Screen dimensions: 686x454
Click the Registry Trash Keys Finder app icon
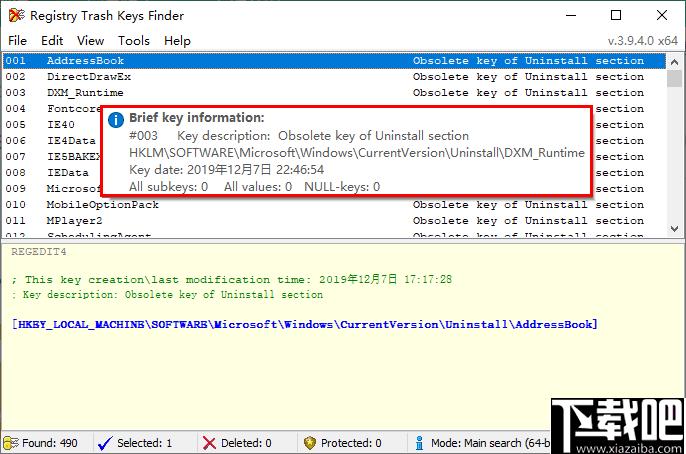pyautogui.click(x=17, y=15)
